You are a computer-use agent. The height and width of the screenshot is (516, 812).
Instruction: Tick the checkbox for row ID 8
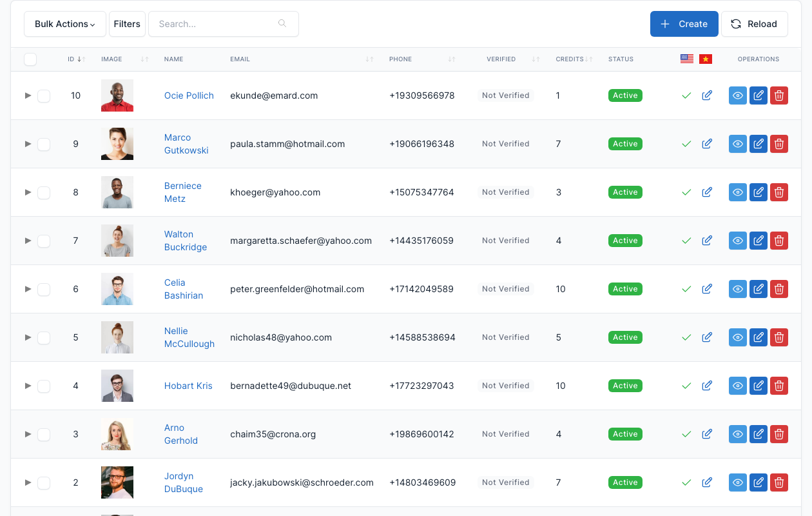(x=44, y=193)
